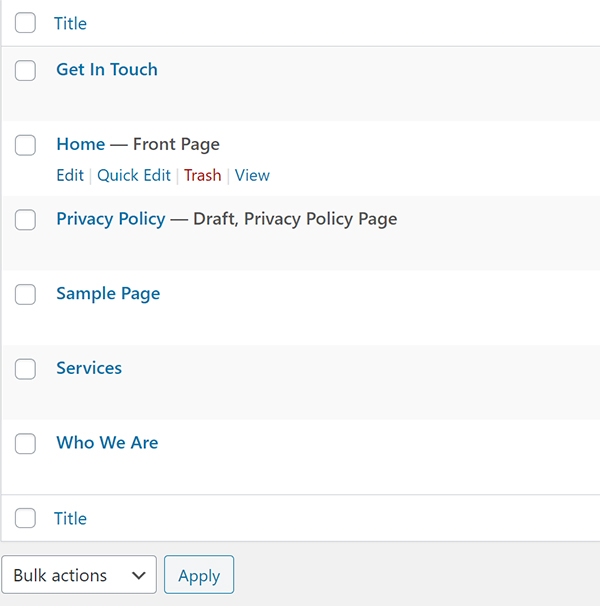Image resolution: width=600 pixels, height=606 pixels.
Task: Select the Who We Are checkbox
Action: coord(26,443)
